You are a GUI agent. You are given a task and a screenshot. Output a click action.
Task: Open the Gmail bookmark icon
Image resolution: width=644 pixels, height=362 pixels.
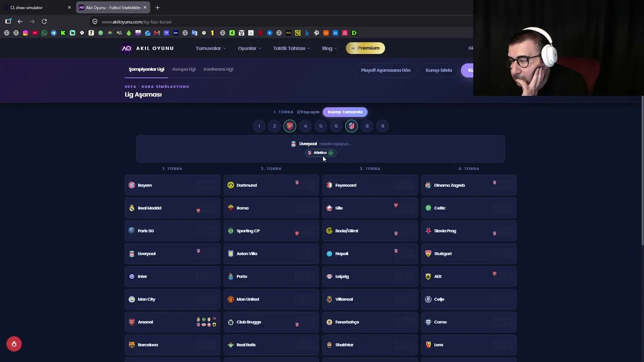point(157,33)
